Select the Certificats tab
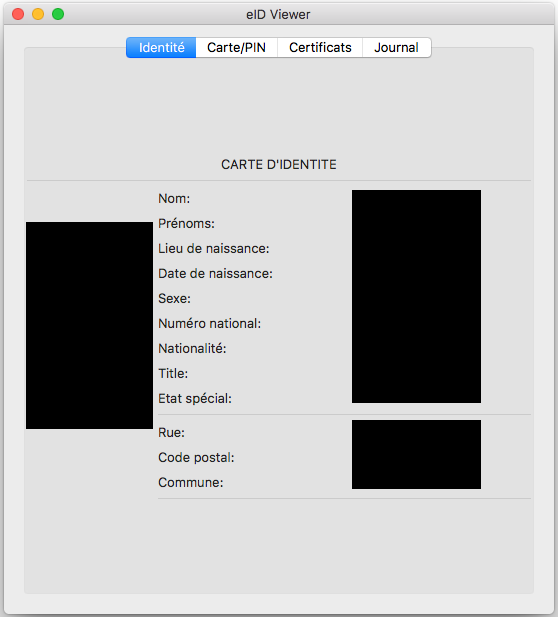The image size is (558, 617). coord(320,48)
